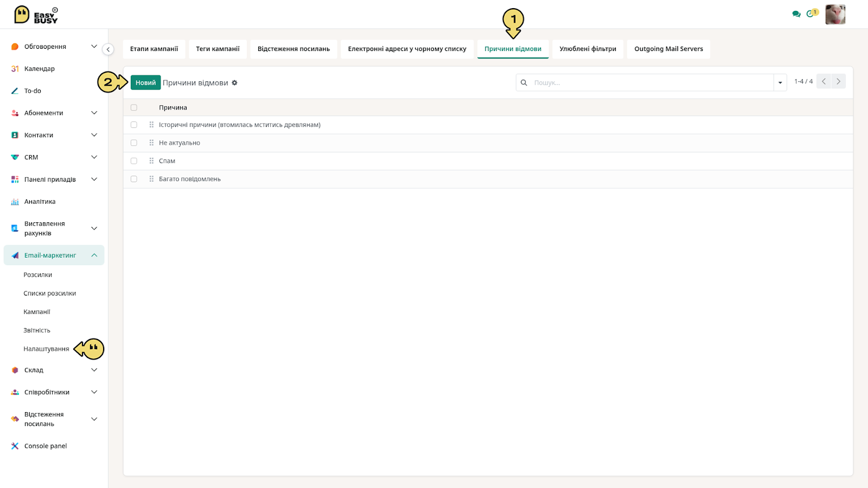Screen dimensions: 868x488
Task: Collapse the sidebar with the arrow button
Action: [x=108, y=49]
